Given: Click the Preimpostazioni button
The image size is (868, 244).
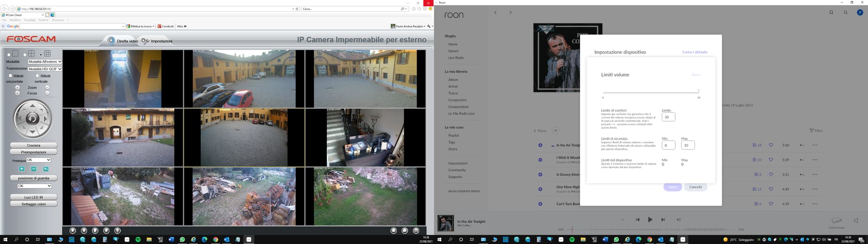Looking at the screenshot, I should (33, 152).
